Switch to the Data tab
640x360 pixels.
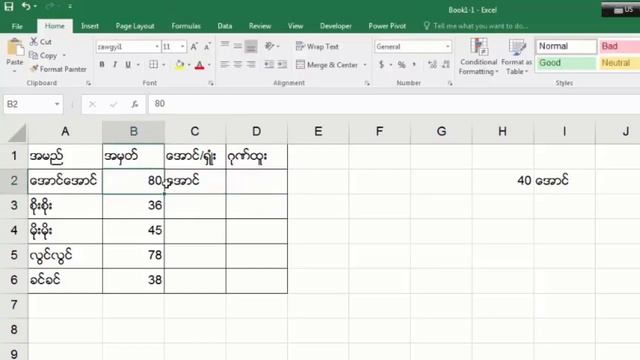(x=224, y=26)
